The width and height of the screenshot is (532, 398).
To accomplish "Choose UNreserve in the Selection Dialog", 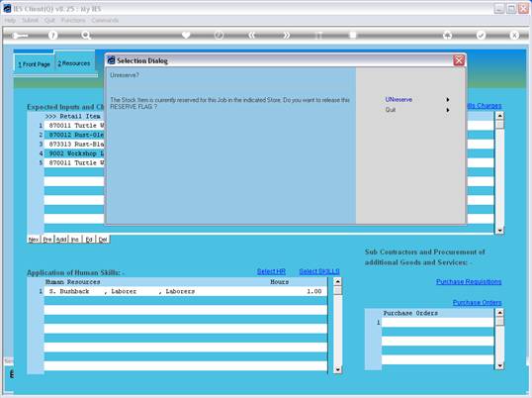I will 399,99.
